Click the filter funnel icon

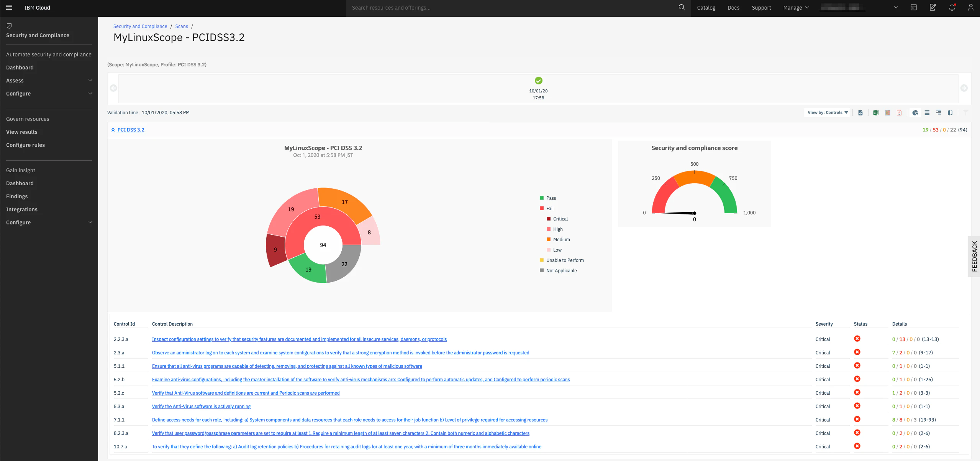click(x=965, y=112)
